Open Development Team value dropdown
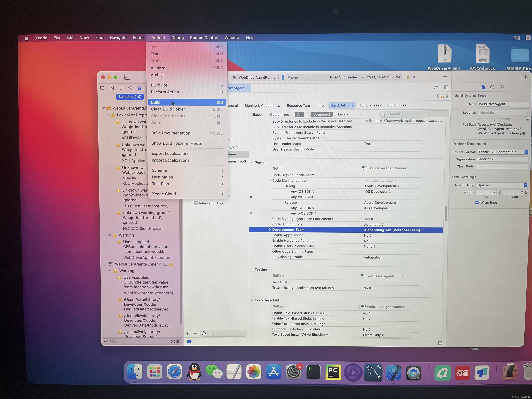The height and width of the screenshot is (399, 532). (393, 230)
